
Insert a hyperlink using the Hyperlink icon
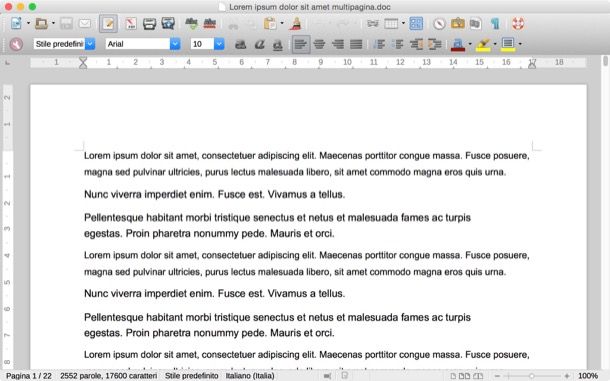[373, 24]
